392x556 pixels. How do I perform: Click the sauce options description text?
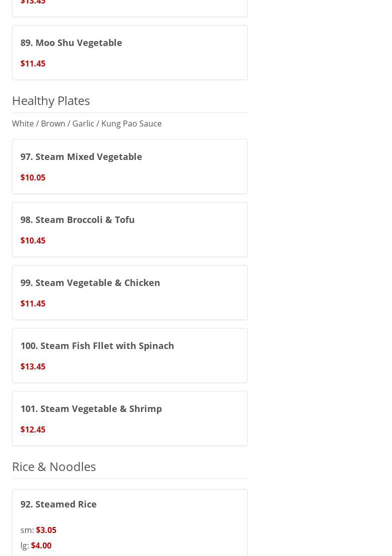(87, 123)
